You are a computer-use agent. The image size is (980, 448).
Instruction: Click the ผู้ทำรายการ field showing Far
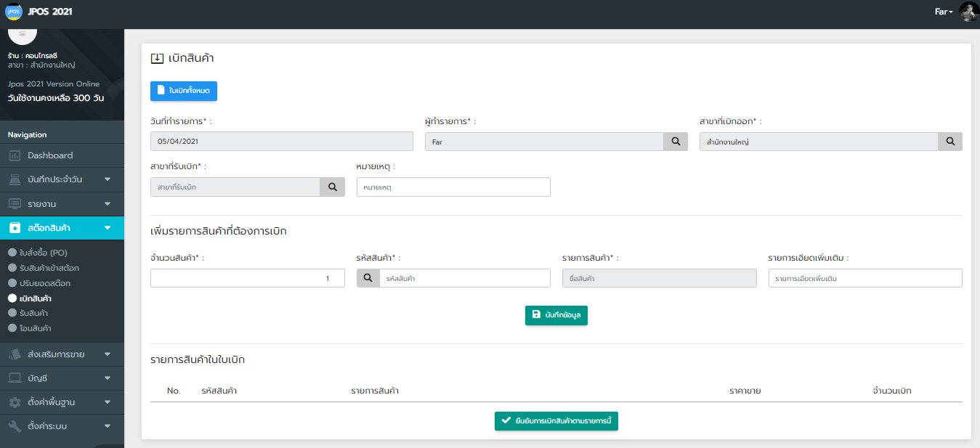(x=544, y=142)
